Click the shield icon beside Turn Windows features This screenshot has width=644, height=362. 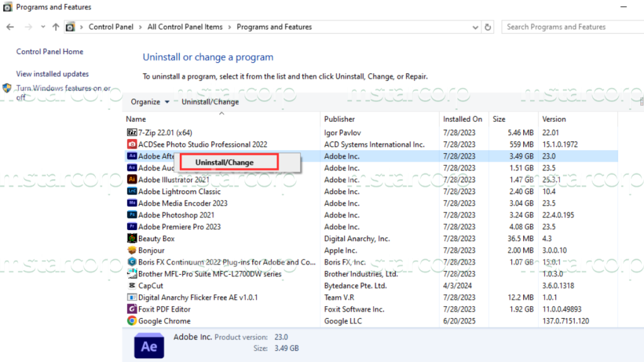point(6,88)
